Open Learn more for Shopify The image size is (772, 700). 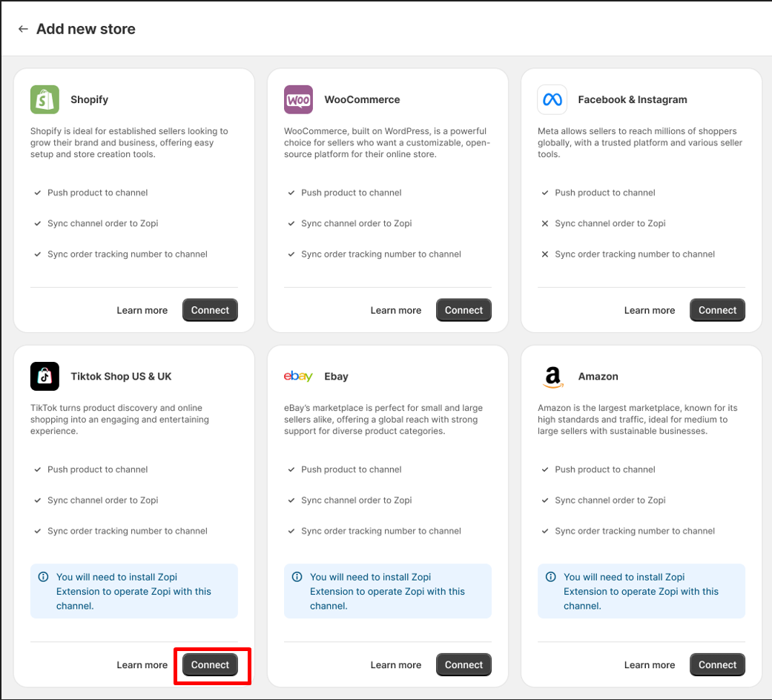pyautogui.click(x=142, y=310)
